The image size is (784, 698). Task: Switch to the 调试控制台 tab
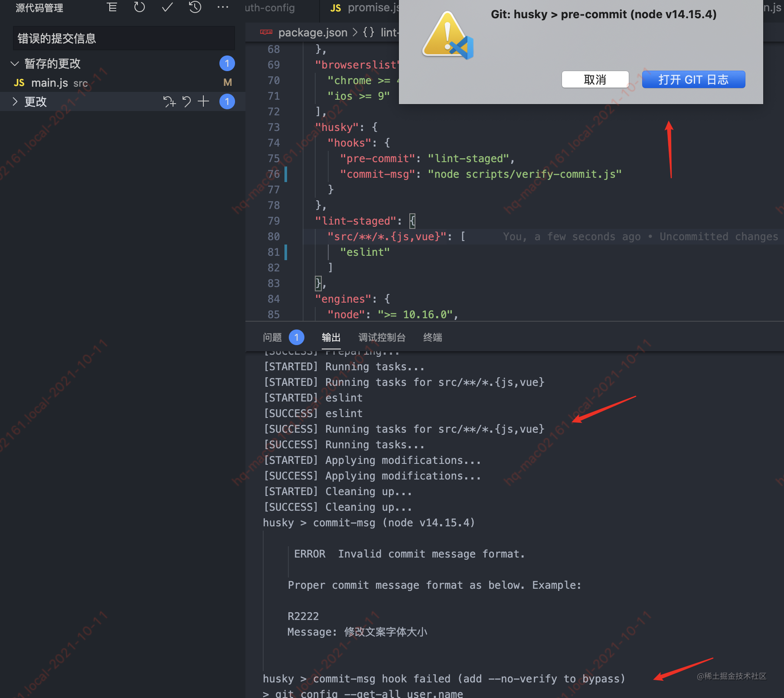[382, 337]
